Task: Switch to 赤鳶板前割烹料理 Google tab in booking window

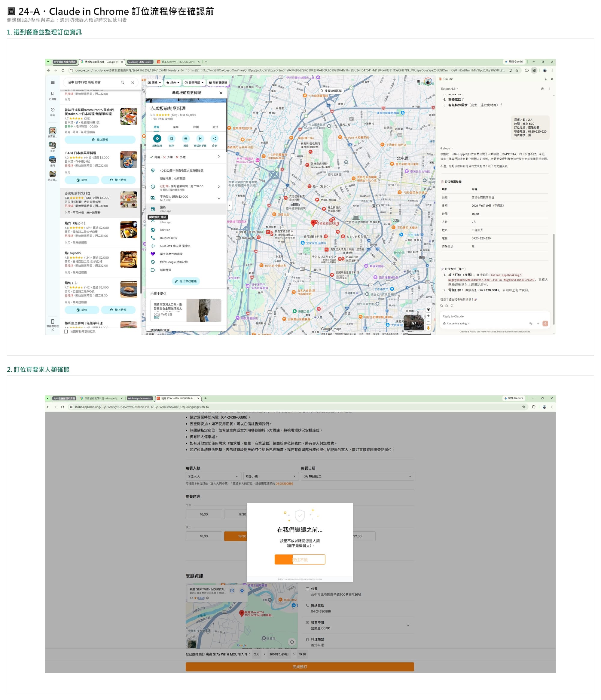Action: 101,398
